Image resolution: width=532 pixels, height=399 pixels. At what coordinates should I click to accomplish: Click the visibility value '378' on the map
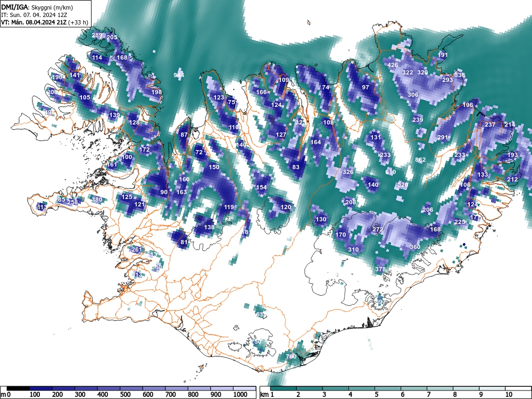click(380, 269)
